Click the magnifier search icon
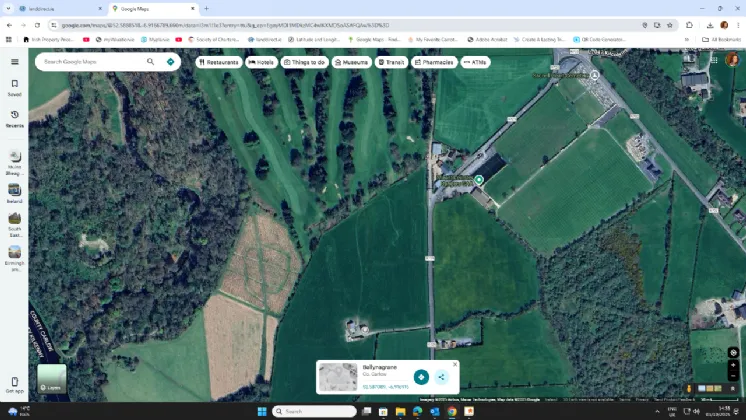This screenshot has width=746, height=420. 150,62
